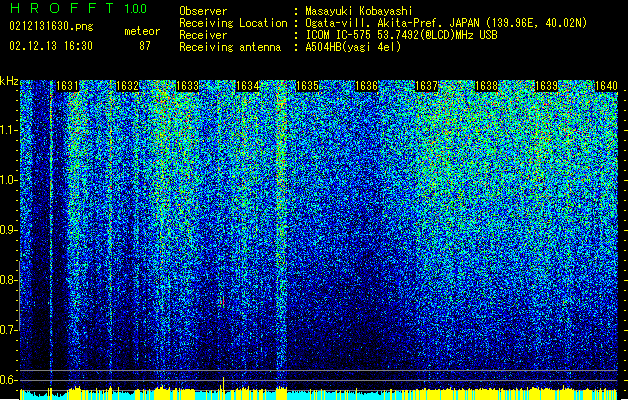Click the 0.8 kHz axis label
This screenshot has height=400, width=629.
tap(8, 280)
